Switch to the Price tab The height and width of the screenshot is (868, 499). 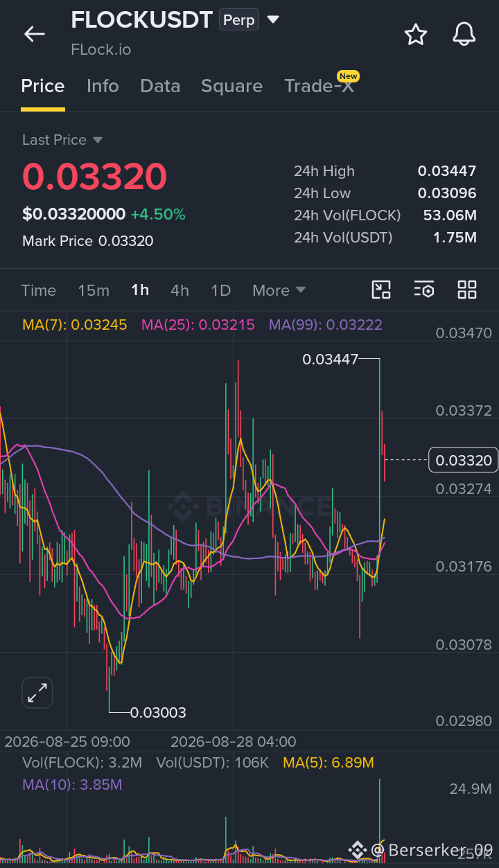coord(43,86)
